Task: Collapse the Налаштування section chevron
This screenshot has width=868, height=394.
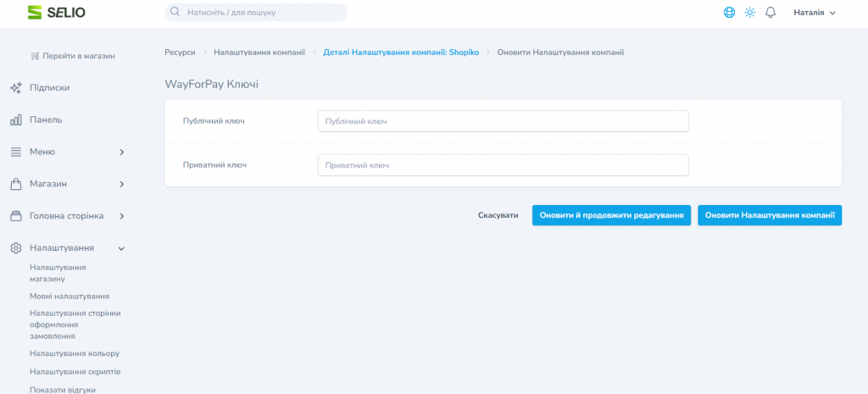Action: click(x=121, y=248)
